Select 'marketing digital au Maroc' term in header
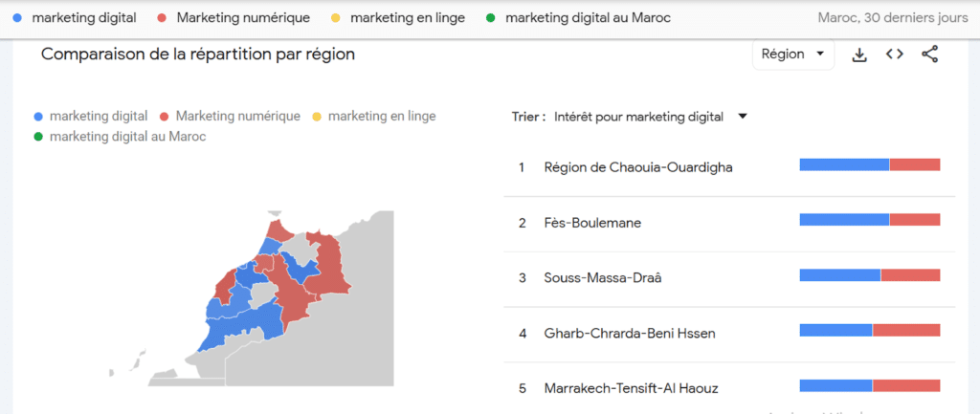The height and width of the screenshot is (414, 980). pos(588,18)
